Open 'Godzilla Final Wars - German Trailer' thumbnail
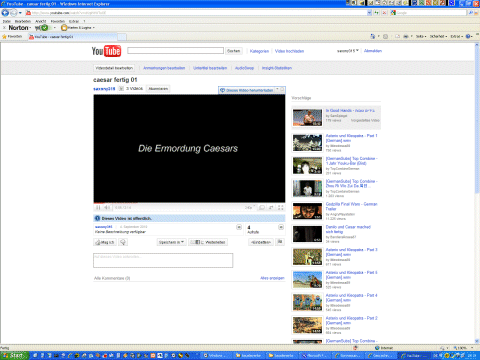The height and width of the screenshot is (360, 480). (x=307, y=211)
